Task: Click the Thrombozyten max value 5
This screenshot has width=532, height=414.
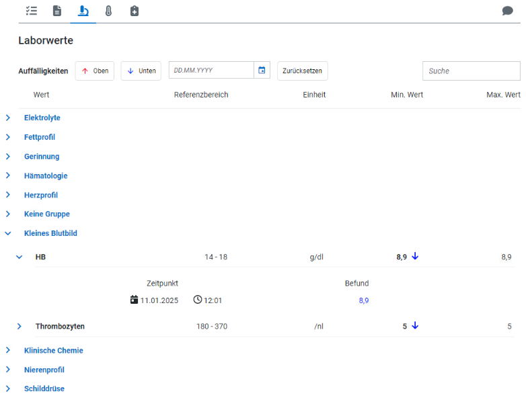Action: click(x=509, y=326)
